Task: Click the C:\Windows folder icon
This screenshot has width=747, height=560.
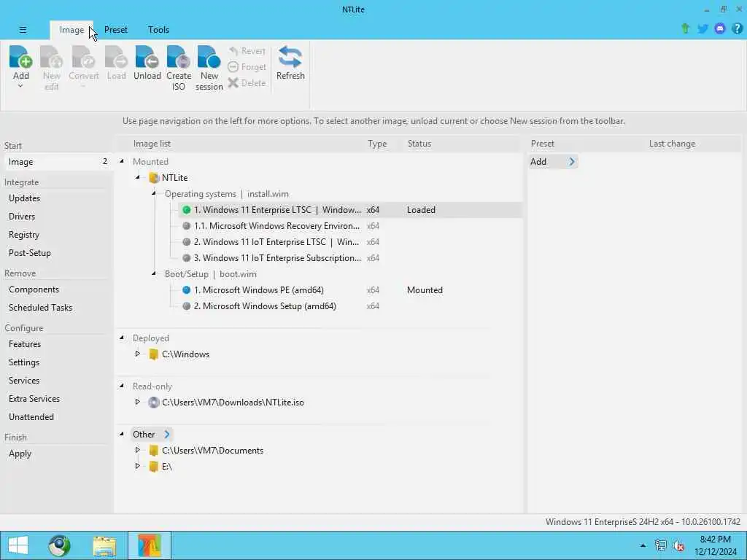Action: [153, 354]
